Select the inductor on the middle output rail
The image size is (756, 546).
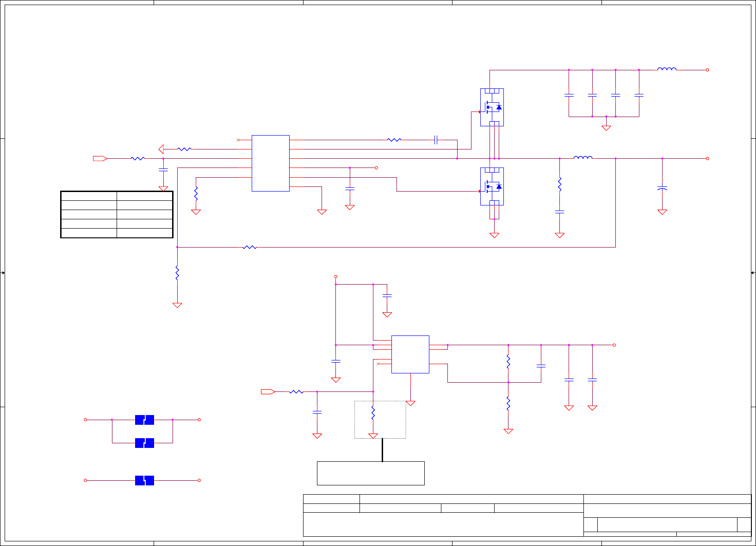583,157
